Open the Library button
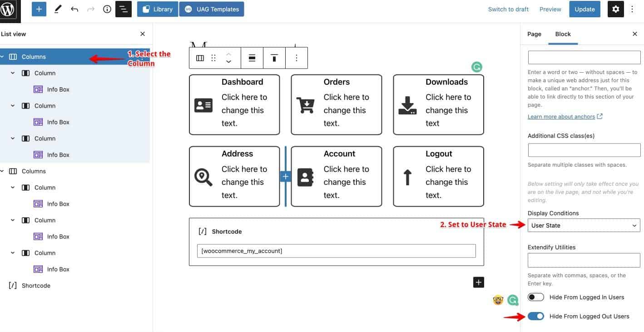This screenshot has height=332, width=644. [158, 9]
